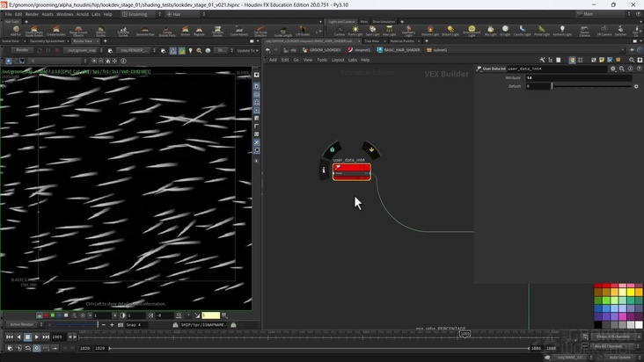The height and width of the screenshot is (362, 644).
Task: Pick the white swatch in the color palette
Action: coord(638,325)
